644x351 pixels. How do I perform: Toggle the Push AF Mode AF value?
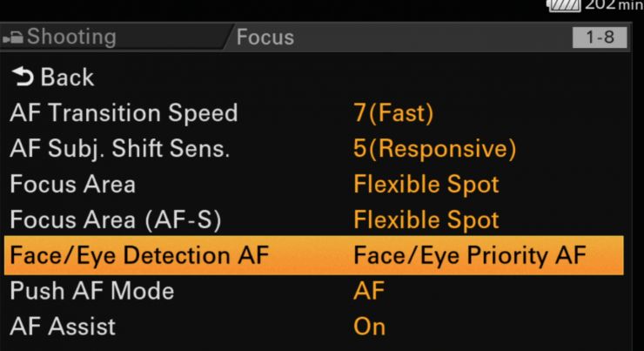click(369, 292)
